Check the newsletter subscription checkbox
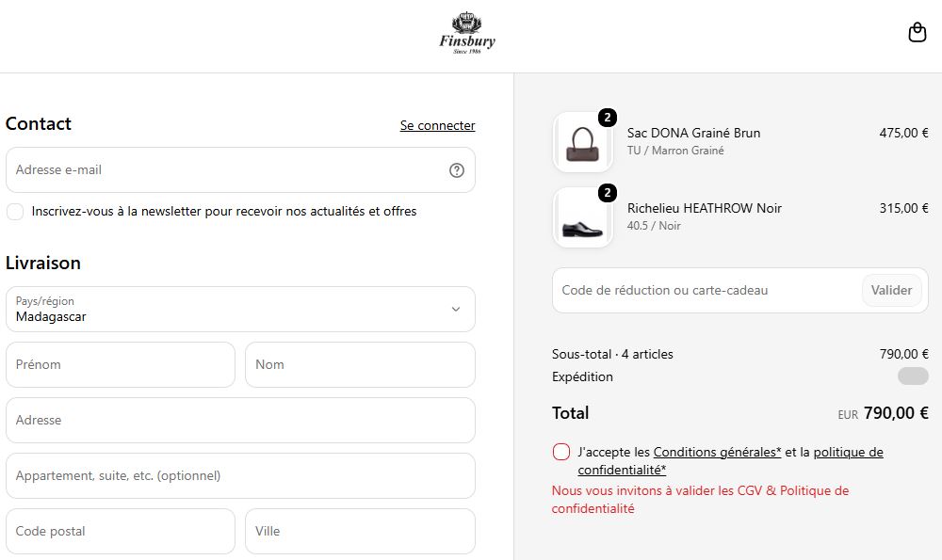This screenshot has height=560, width=942. (x=15, y=211)
